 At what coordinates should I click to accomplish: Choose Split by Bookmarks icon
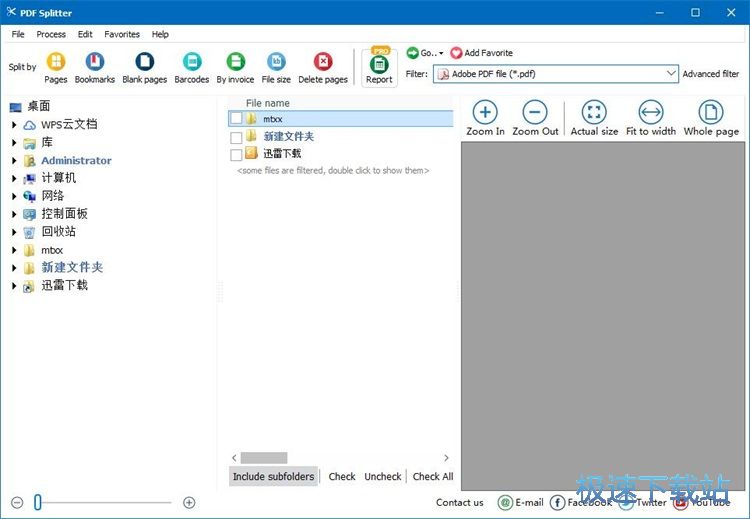95,68
